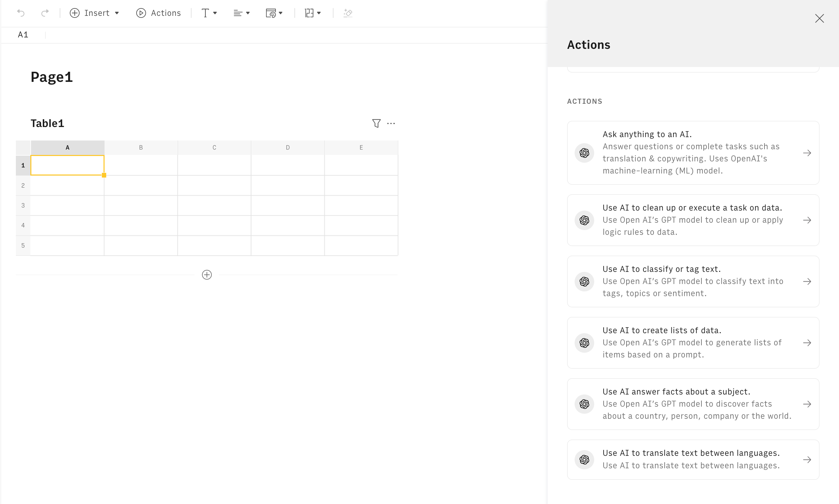
Task: Open Table1 more options ellipsis
Action: click(x=391, y=123)
